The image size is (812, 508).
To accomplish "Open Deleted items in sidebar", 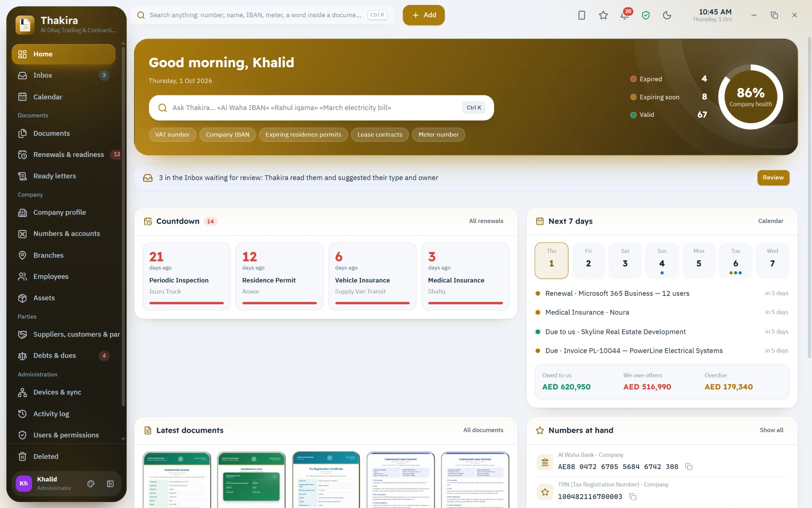I will point(63,456).
